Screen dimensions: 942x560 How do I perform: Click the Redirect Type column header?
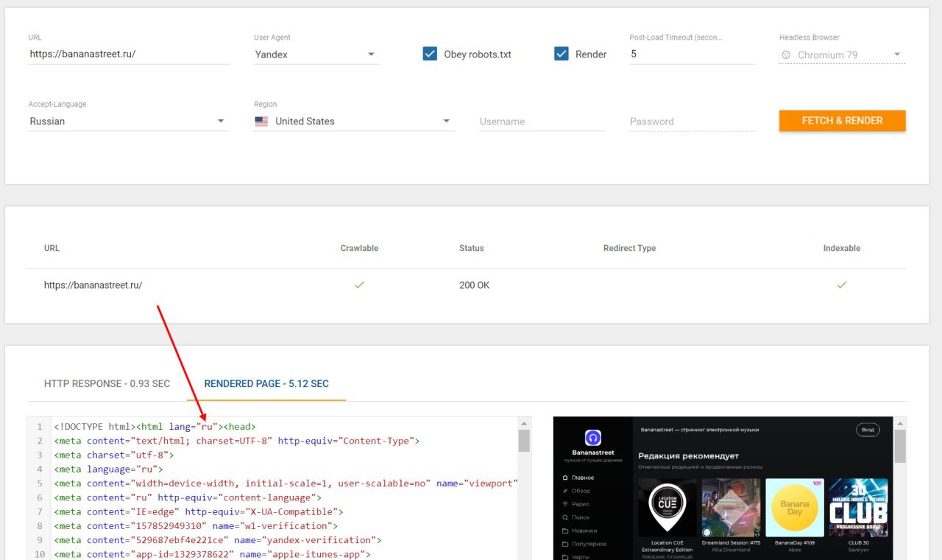pos(629,248)
